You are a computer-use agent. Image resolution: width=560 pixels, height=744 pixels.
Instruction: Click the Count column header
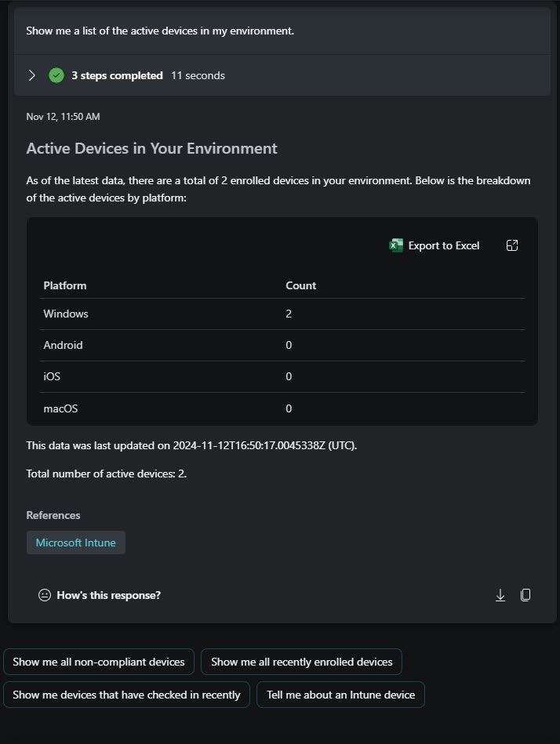point(301,285)
